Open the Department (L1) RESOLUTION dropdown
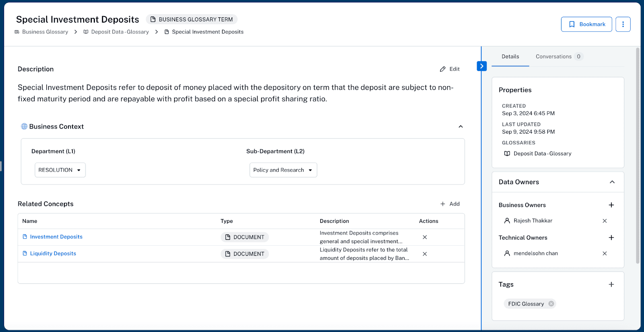Viewport: 644px width, 332px height. pos(60,170)
